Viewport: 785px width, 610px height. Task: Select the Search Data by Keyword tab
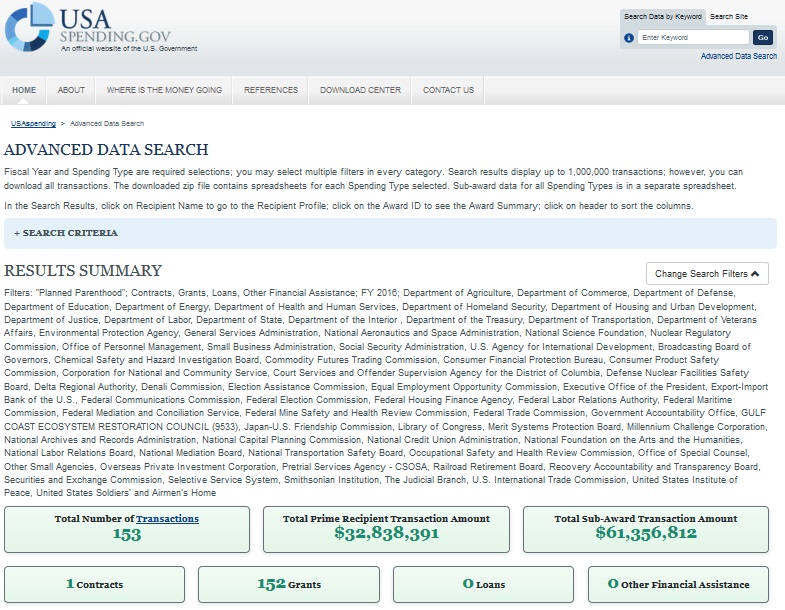tap(663, 17)
